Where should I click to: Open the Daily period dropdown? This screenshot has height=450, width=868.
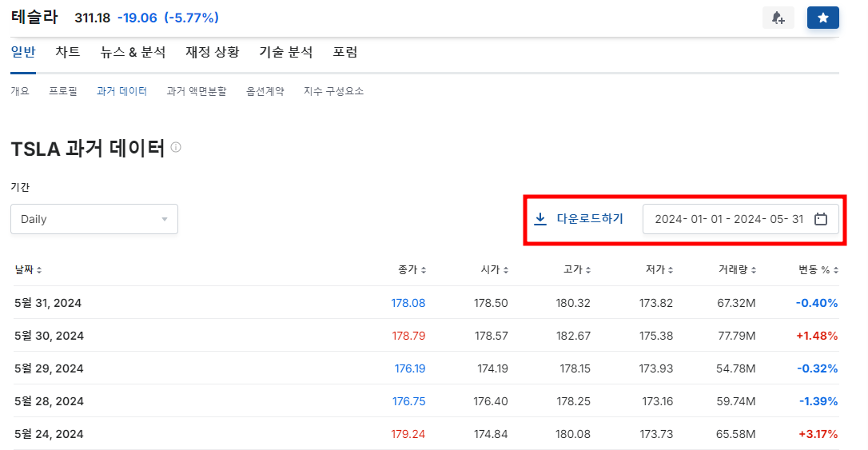(x=94, y=219)
